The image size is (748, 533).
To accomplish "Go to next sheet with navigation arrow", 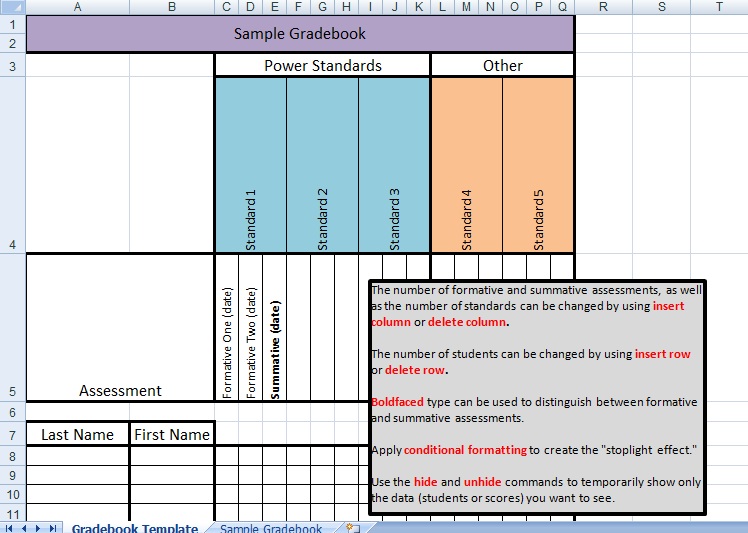I will (x=37, y=528).
